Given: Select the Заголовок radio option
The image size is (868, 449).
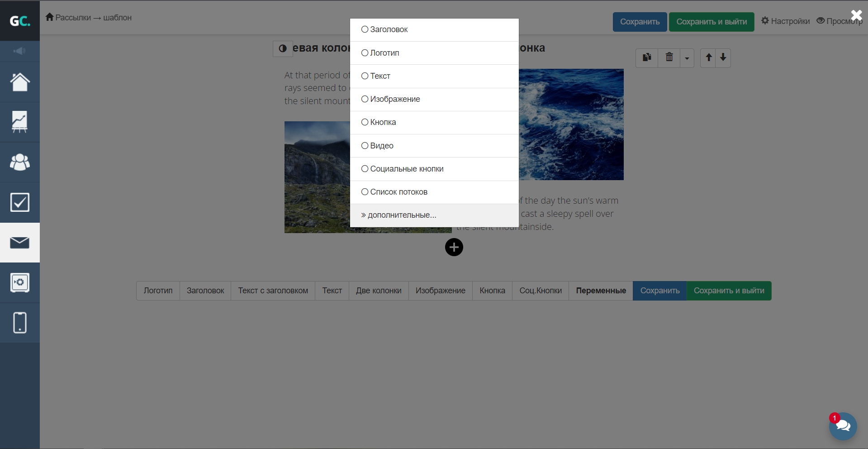Looking at the screenshot, I should 365,29.
